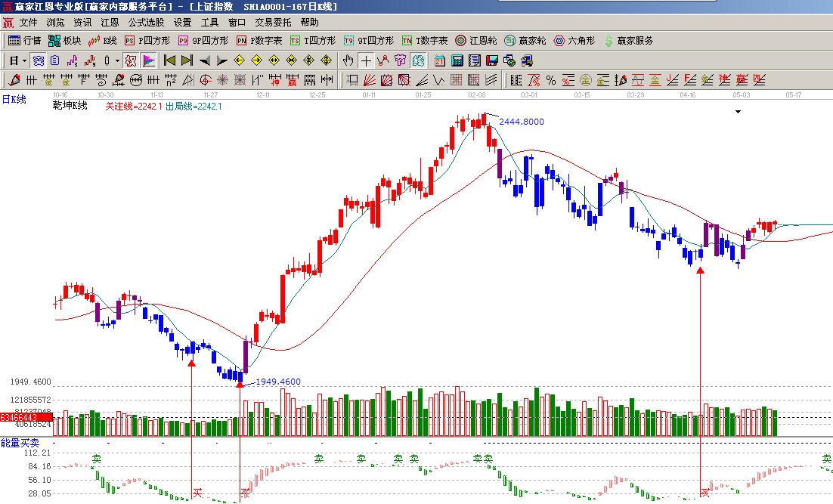Click the red 63466443 volume value label
The height and width of the screenshot is (504, 833).
[20, 417]
